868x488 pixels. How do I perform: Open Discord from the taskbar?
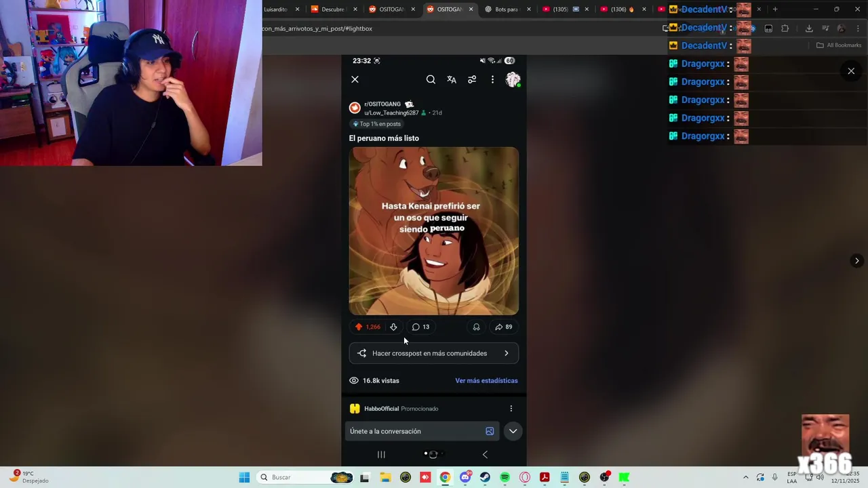[x=465, y=477]
